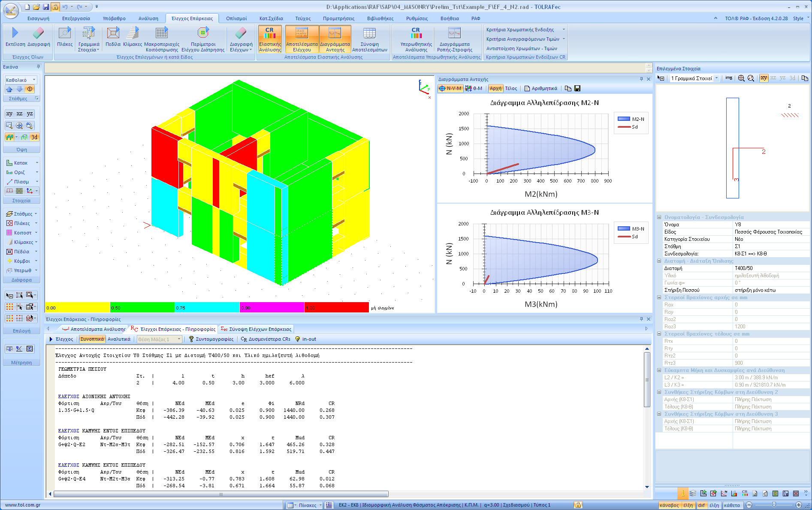Image resolution: width=812 pixels, height=510 pixels.
Task: Open the Καθολικό view dropdown
Action: coord(21,80)
